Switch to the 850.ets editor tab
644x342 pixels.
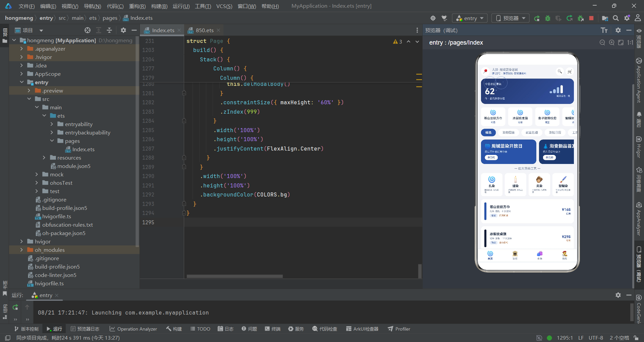click(x=204, y=31)
